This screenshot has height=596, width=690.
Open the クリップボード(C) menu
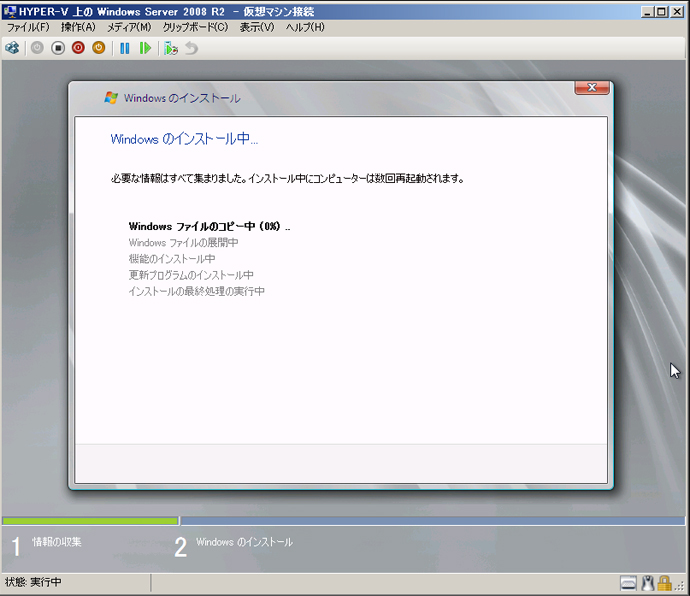(195, 27)
